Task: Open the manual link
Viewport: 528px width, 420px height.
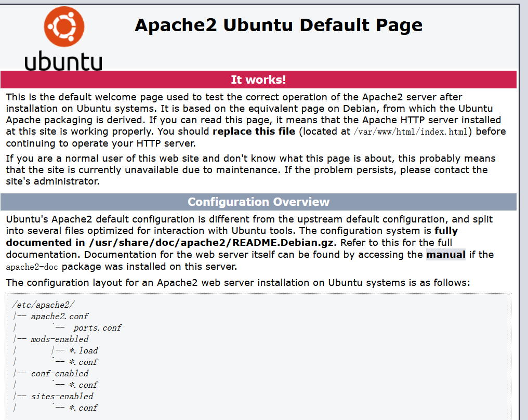Action: (x=445, y=254)
